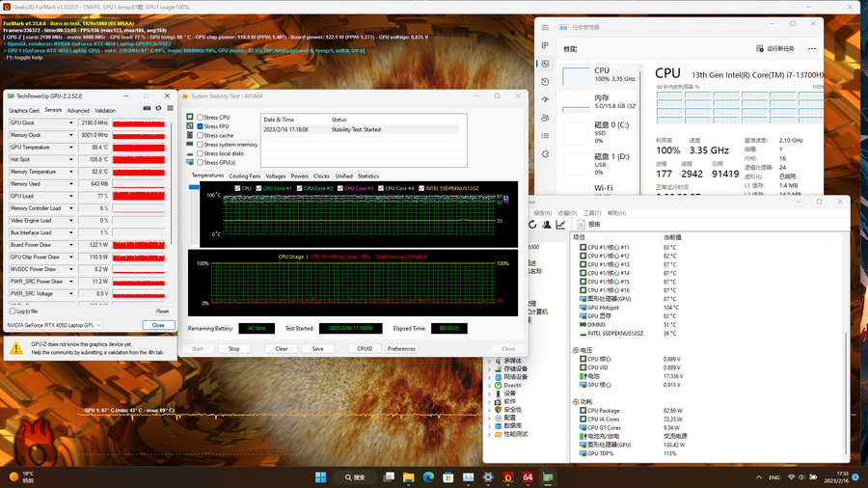This screenshot has height=488, width=868.
Task: Open File Explorer from taskbar
Action: tap(409, 477)
